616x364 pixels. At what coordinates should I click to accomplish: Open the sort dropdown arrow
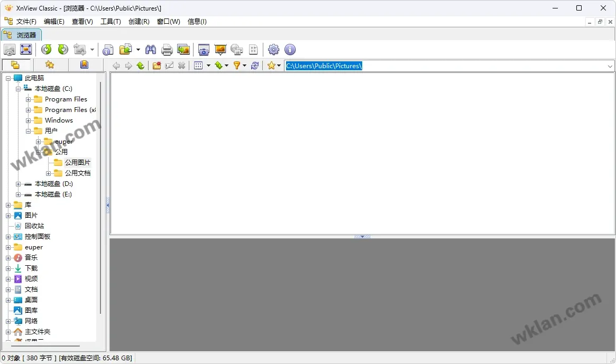pos(227,66)
